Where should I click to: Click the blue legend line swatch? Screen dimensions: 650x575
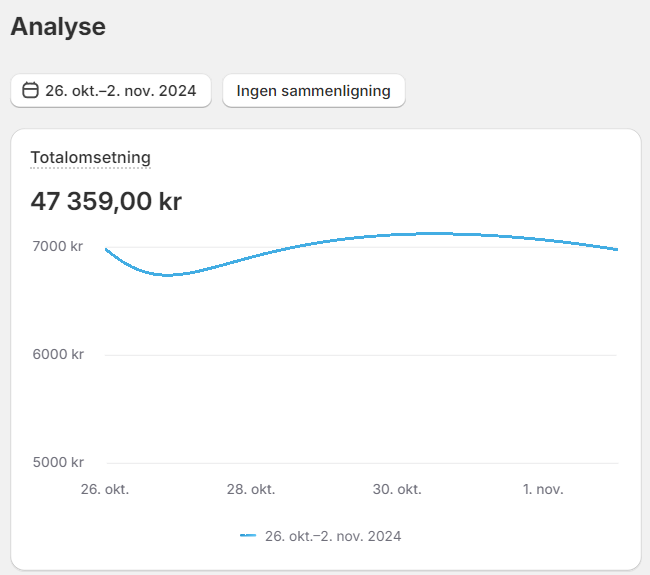(x=248, y=536)
